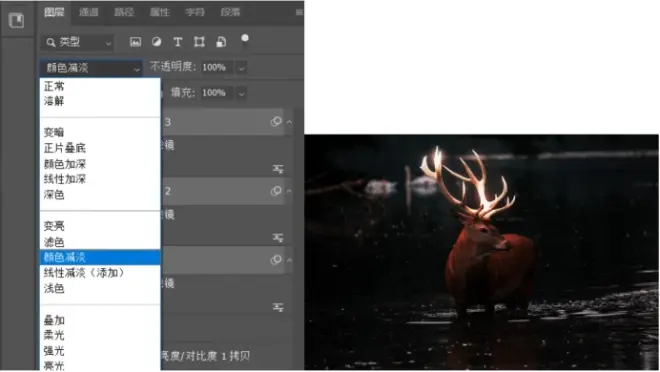Select 浅色 blend mode
The width and height of the screenshot is (660, 372).
coord(100,288)
